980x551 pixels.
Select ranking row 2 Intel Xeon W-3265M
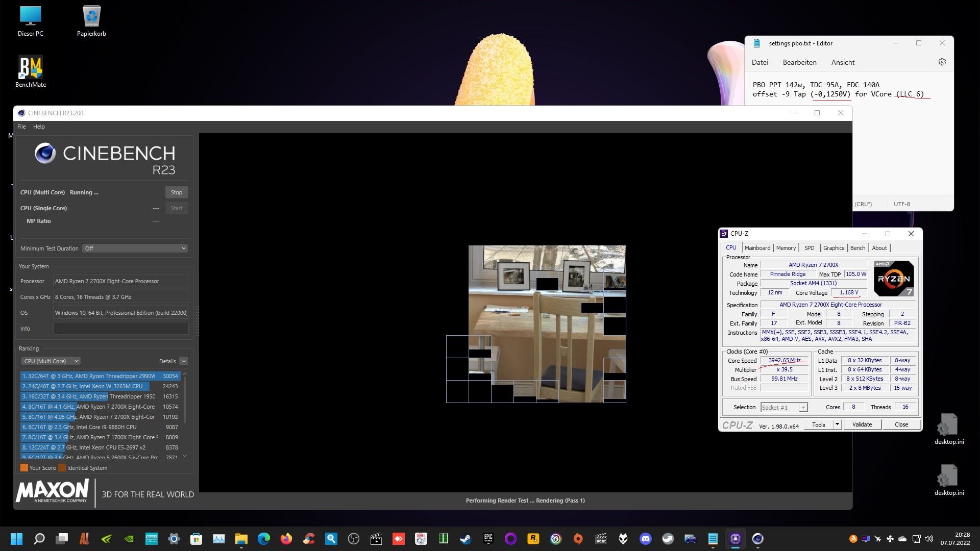[100, 386]
